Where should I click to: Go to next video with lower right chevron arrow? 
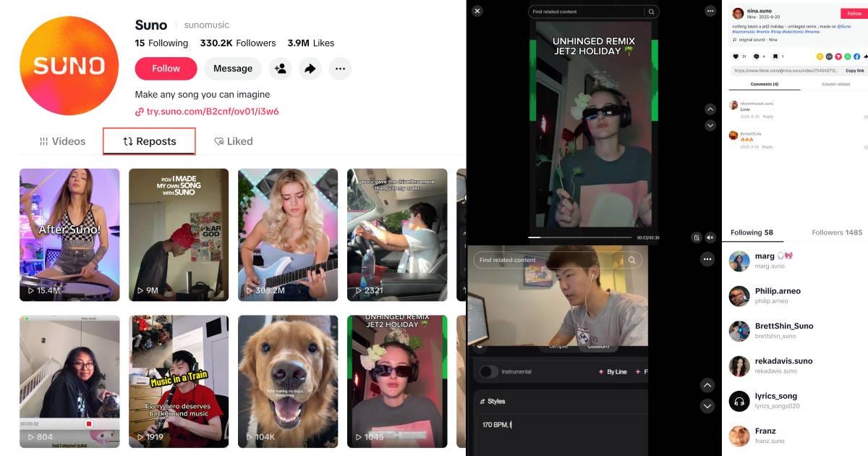coord(707,406)
